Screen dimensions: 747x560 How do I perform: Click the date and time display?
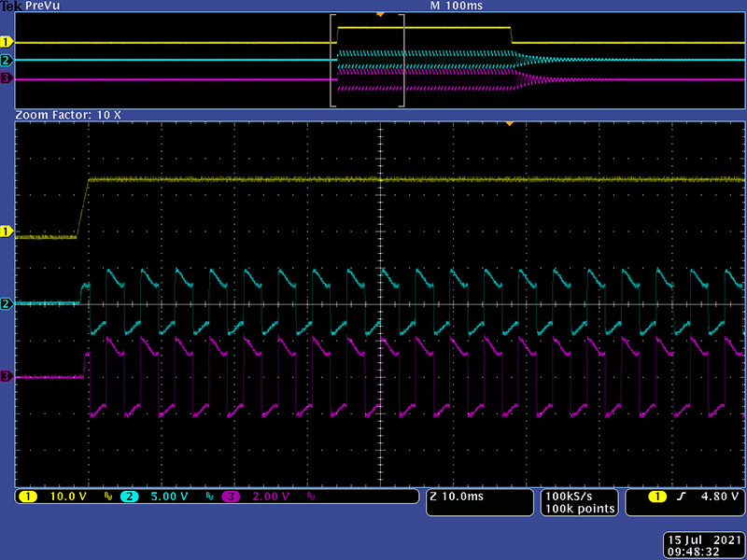point(703,545)
